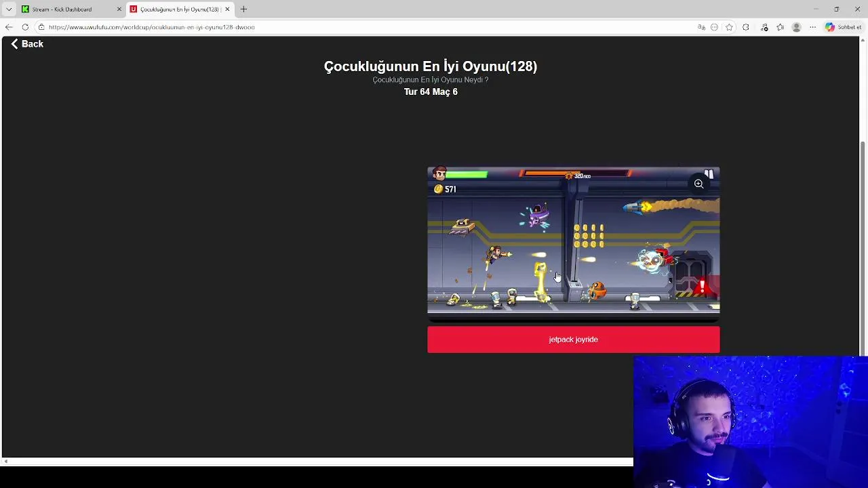The width and height of the screenshot is (868, 488).
Task: Click the Çocukluğunun En İyi Oyunu(128) title
Action: [x=431, y=66]
